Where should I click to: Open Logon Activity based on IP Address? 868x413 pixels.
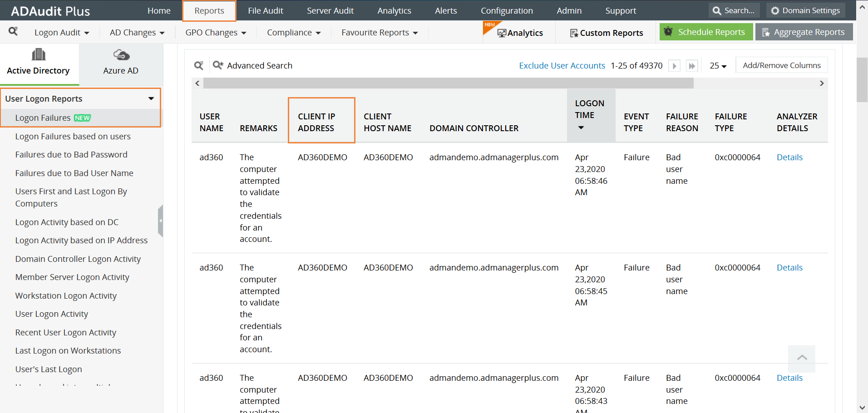click(x=81, y=241)
